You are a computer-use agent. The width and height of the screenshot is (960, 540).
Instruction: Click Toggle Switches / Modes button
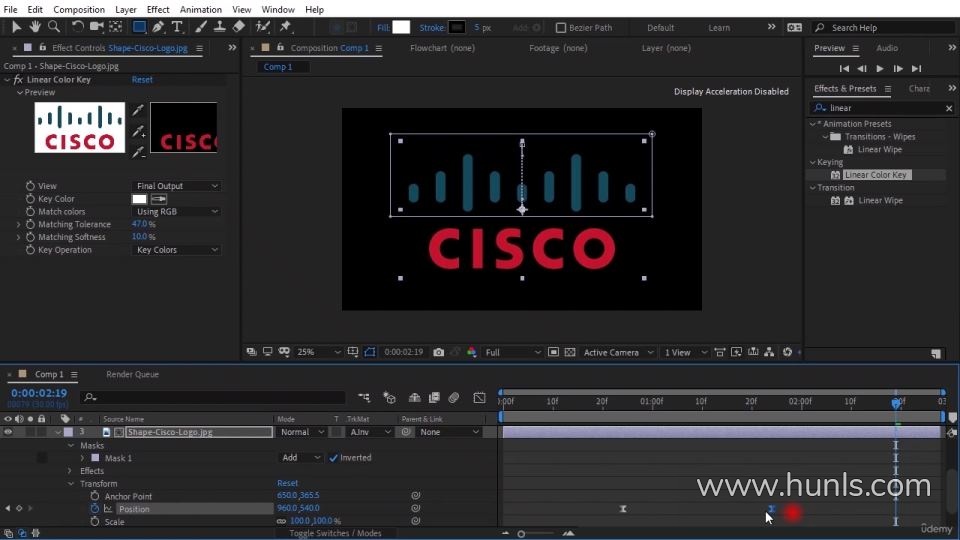335,533
